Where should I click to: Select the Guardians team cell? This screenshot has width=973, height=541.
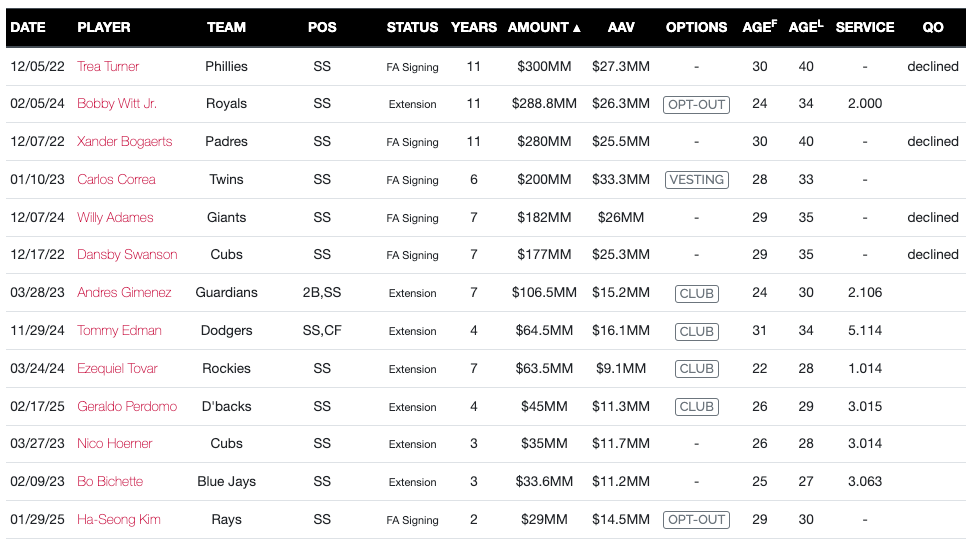click(226, 292)
